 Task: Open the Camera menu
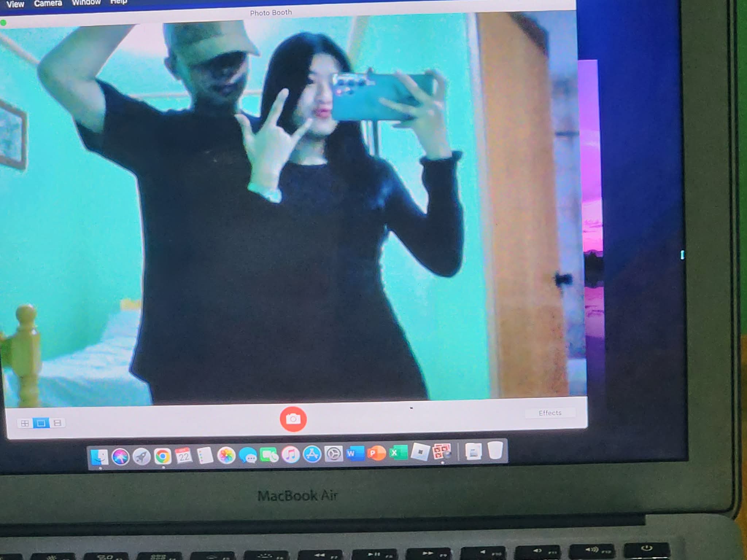click(x=48, y=3)
